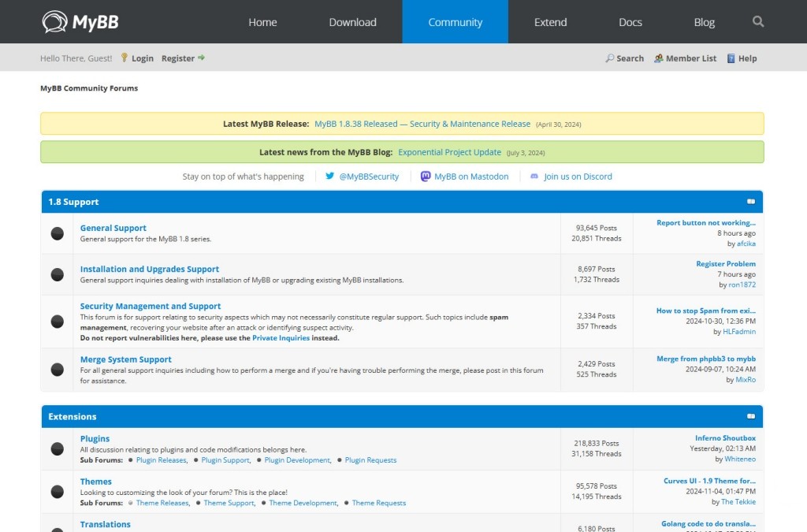
Task: Click the MyBB Community Forums breadcrumb
Action: [89, 88]
